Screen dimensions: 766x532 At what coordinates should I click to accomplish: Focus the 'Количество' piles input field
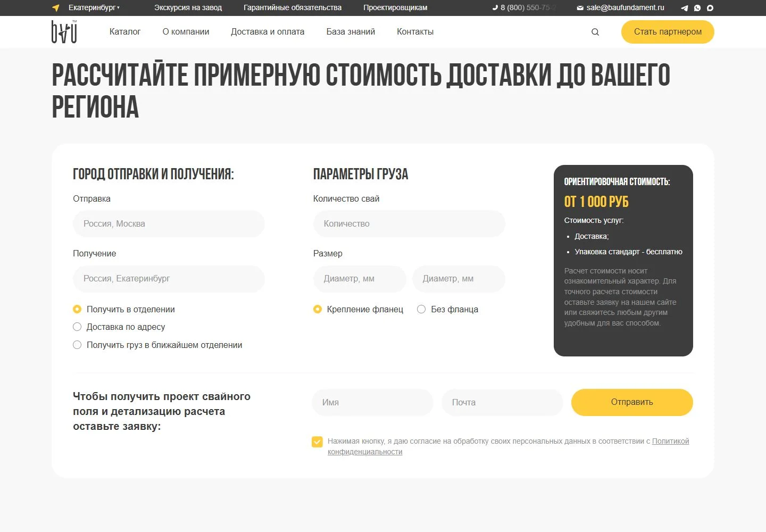coord(409,224)
